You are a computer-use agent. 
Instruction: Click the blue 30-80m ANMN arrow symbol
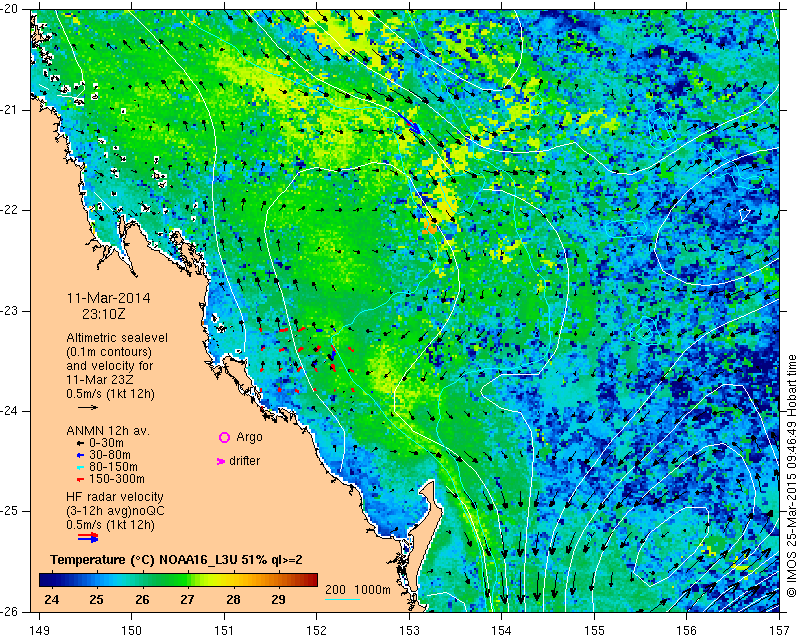coord(80,455)
